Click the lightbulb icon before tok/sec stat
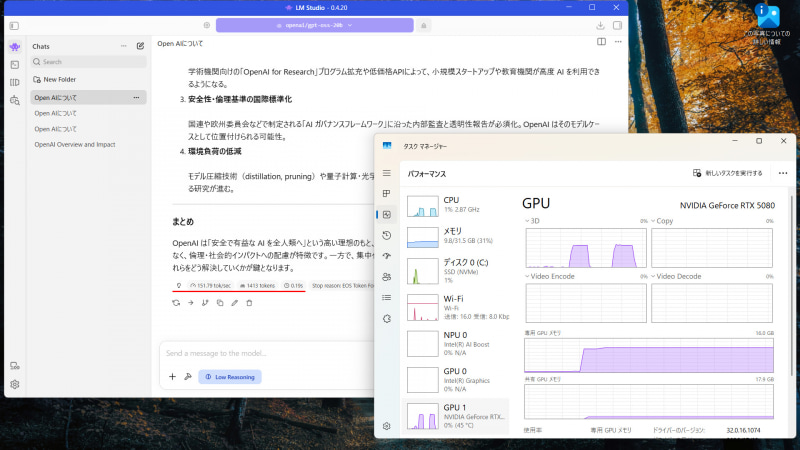 [179, 286]
